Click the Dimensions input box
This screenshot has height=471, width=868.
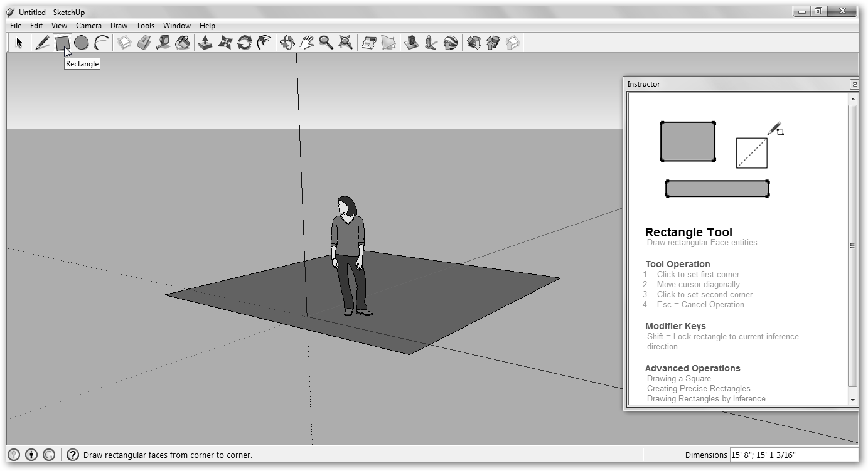click(793, 455)
